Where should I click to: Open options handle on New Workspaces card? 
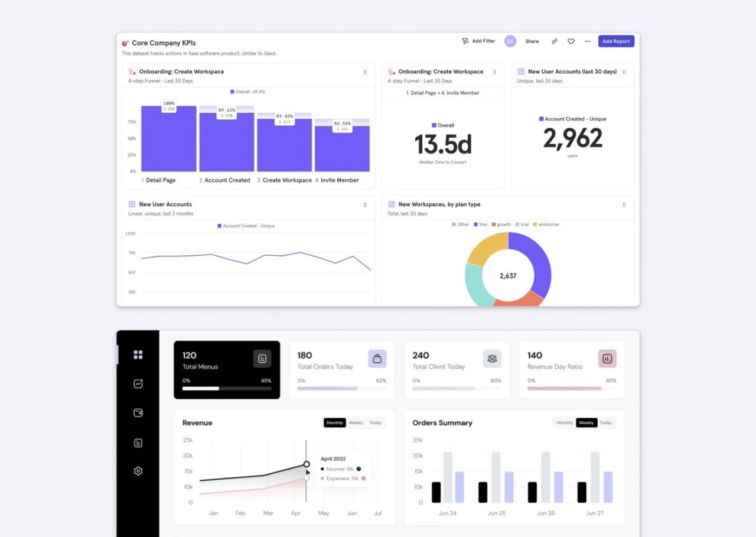[624, 205]
